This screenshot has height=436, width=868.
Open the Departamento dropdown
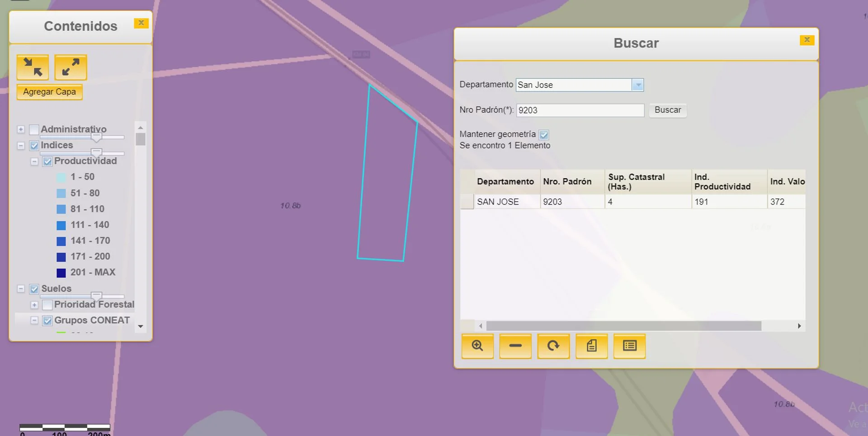(x=637, y=85)
